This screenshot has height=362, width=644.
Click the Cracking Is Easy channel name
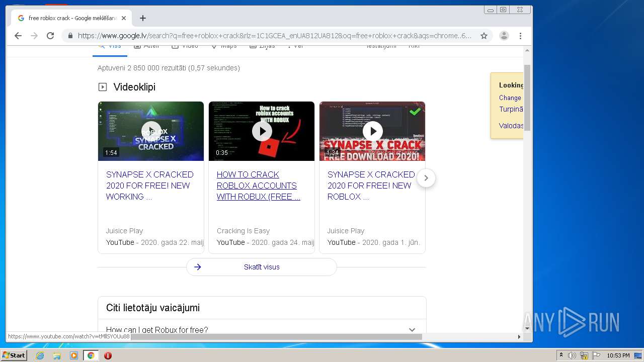pos(243,231)
